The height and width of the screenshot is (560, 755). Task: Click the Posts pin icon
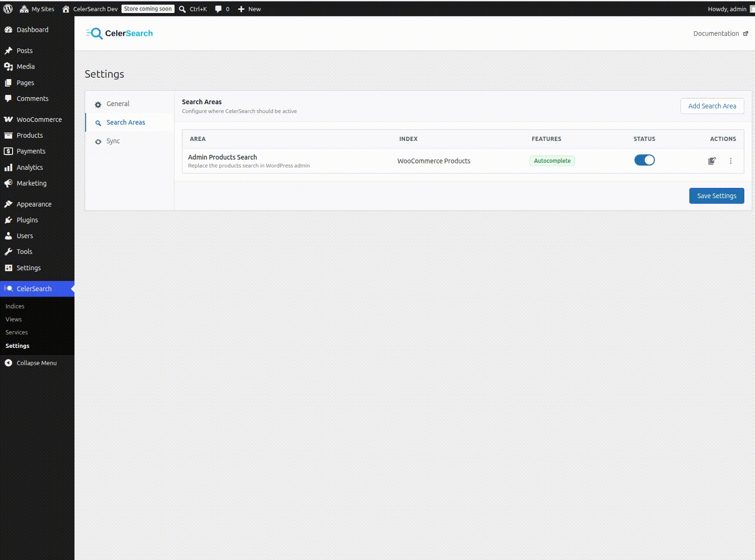(8, 51)
